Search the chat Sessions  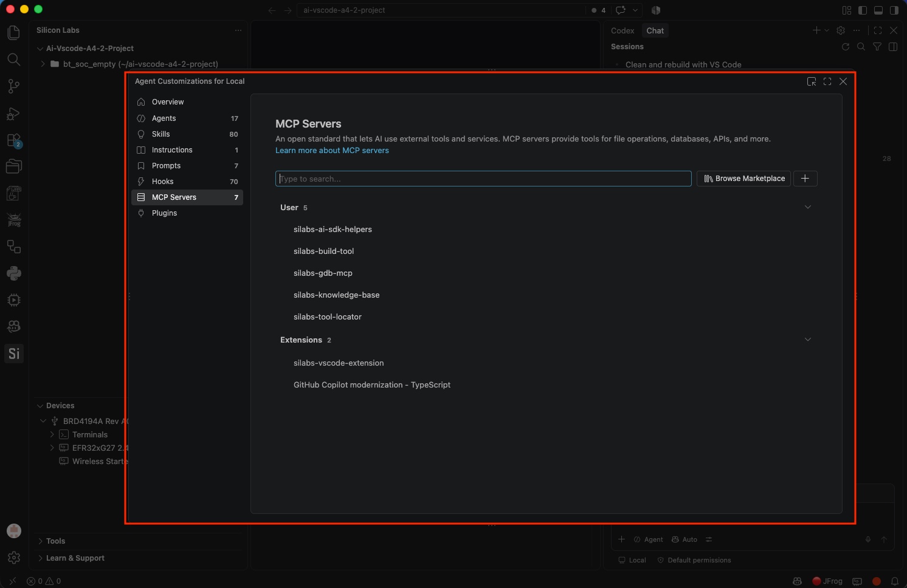[x=861, y=47]
